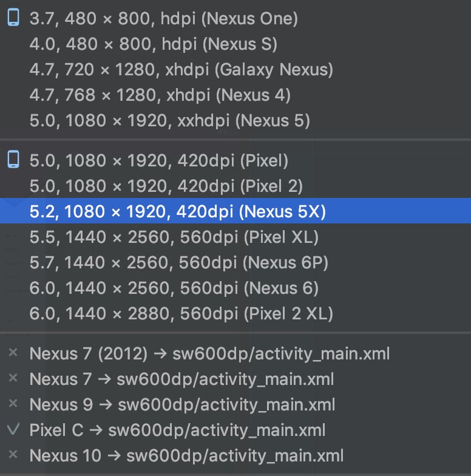Click the checkmark icon beside Pixel C
471x476 pixels.
tap(13, 429)
